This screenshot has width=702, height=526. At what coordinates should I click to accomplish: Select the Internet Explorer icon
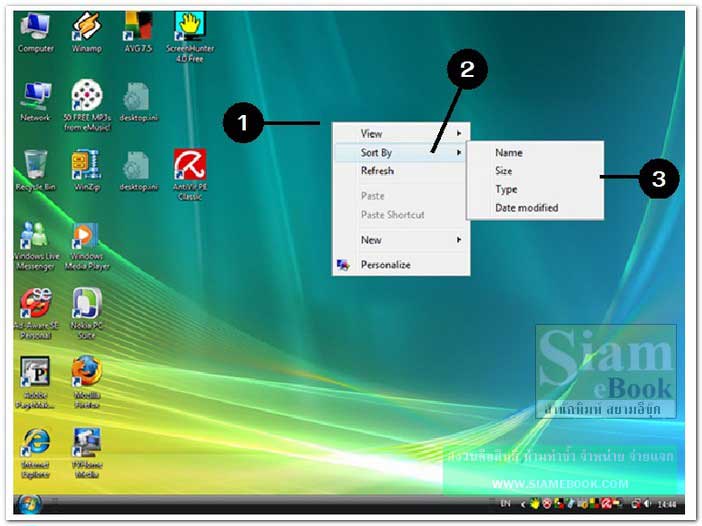tap(35, 454)
